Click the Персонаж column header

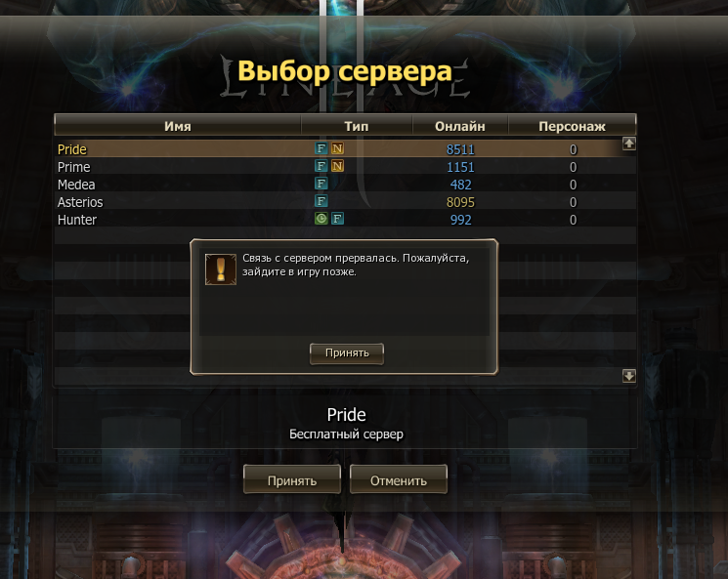coord(572,126)
